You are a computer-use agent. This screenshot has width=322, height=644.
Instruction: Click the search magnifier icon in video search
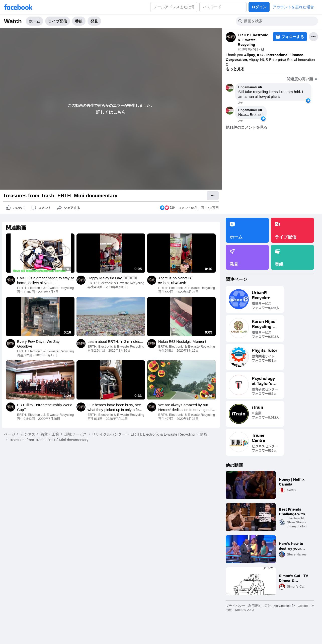tap(240, 21)
